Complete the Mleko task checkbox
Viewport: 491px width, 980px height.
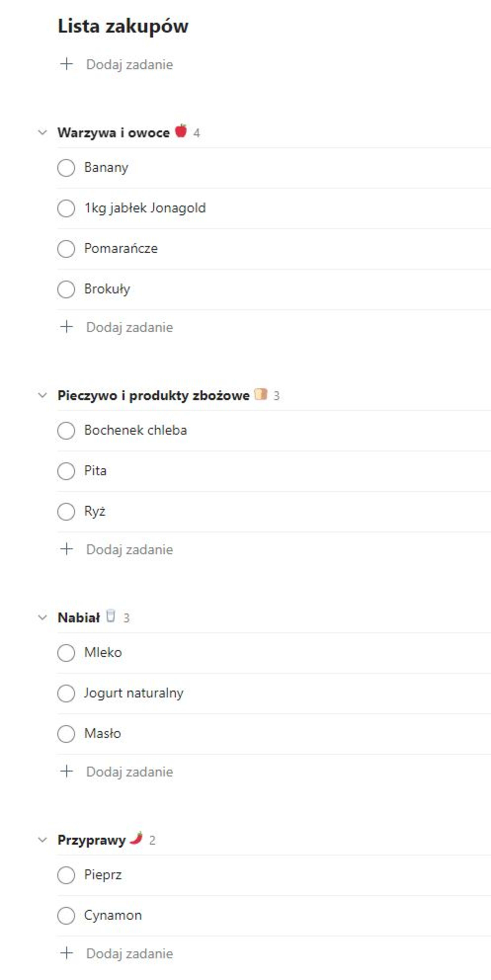click(x=66, y=653)
